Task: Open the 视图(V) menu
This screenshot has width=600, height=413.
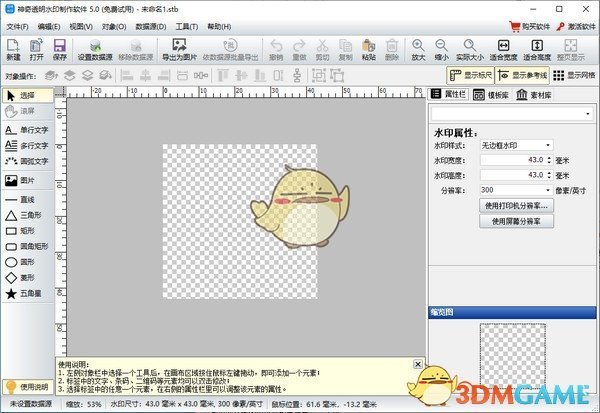Action: pyautogui.click(x=81, y=27)
